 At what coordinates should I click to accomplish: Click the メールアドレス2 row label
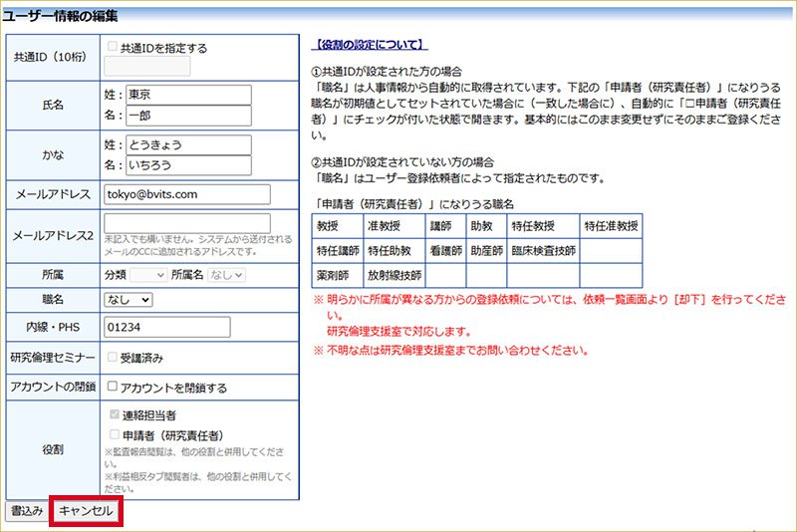(53, 236)
